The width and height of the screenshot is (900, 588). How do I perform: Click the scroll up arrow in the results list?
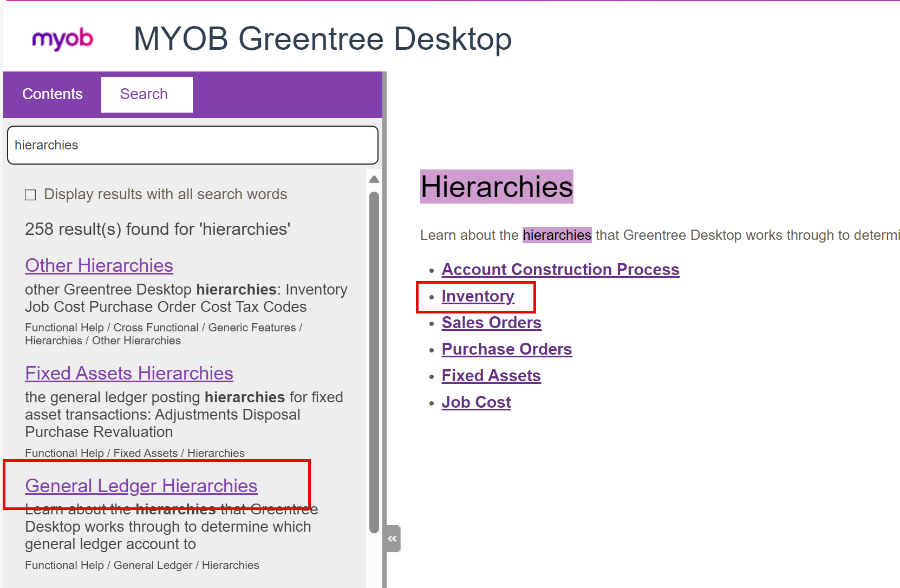(374, 179)
